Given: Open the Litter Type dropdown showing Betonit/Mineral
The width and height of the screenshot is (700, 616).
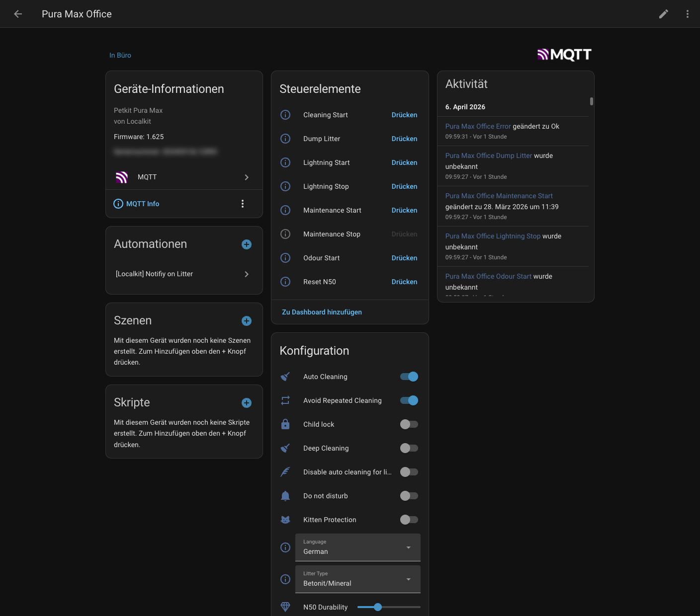Looking at the screenshot, I should point(358,579).
